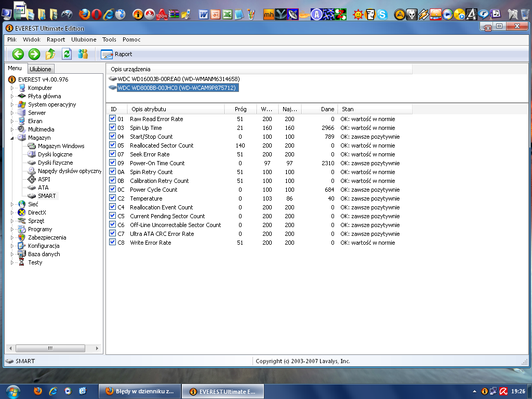Screen dimensions: 532x399
Task: Switch to the Menu tab in the sidebar
Action: (x=15, y=68)
